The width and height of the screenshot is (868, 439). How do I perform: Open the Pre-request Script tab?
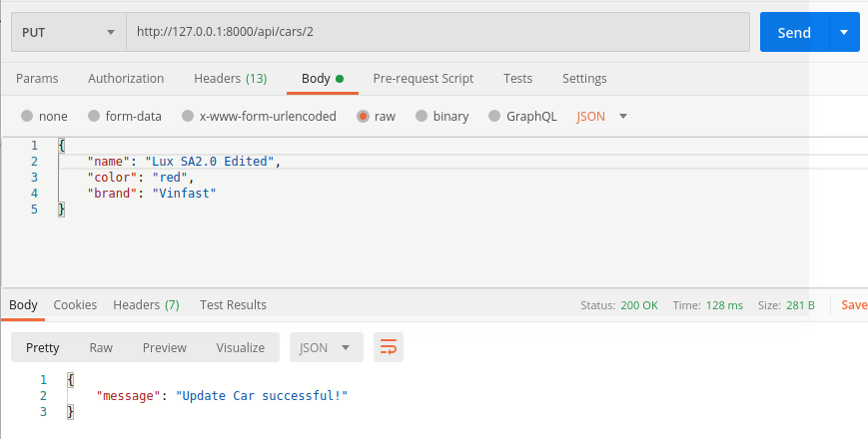[x=423, y=78]
